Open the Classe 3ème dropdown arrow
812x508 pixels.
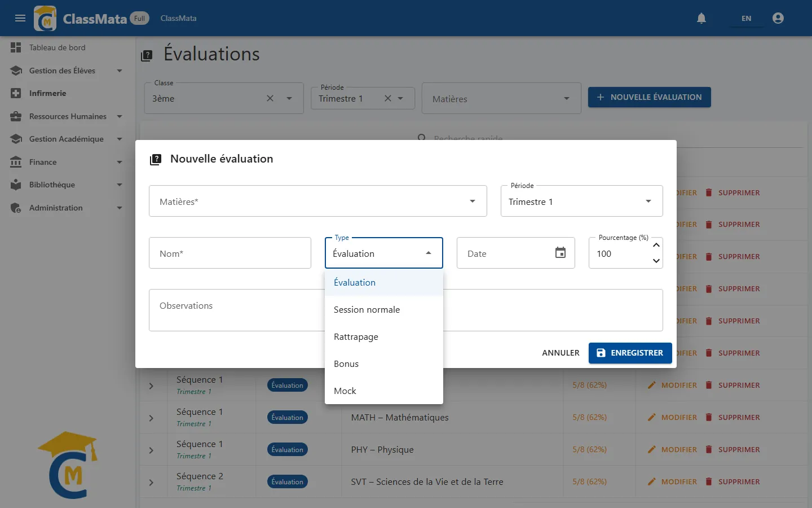[289, 98]
